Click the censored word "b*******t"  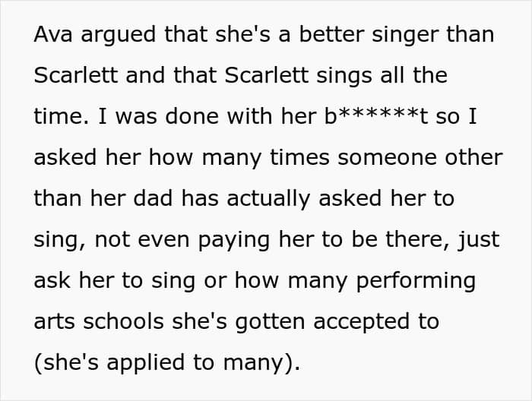(x=375, y=116)
